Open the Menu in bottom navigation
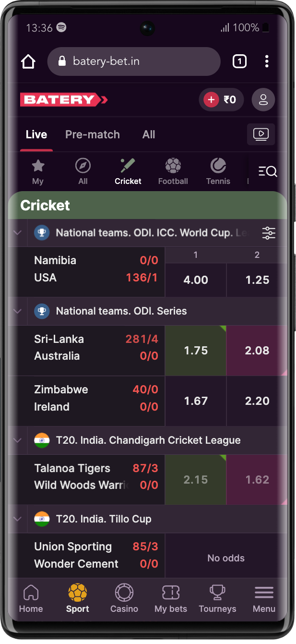296x644 pixels. (264, 598)
